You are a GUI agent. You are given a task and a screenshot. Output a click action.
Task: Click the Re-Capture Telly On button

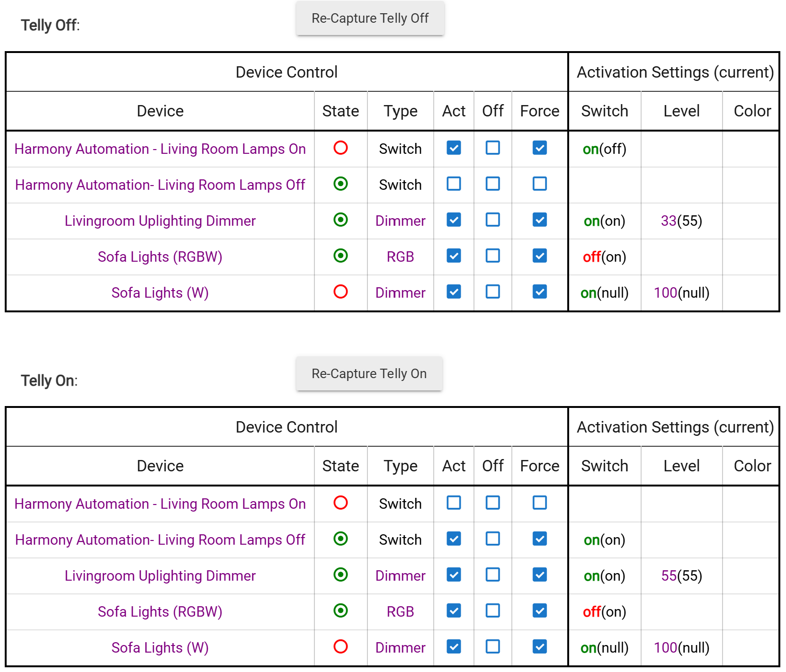coord(369,374)
